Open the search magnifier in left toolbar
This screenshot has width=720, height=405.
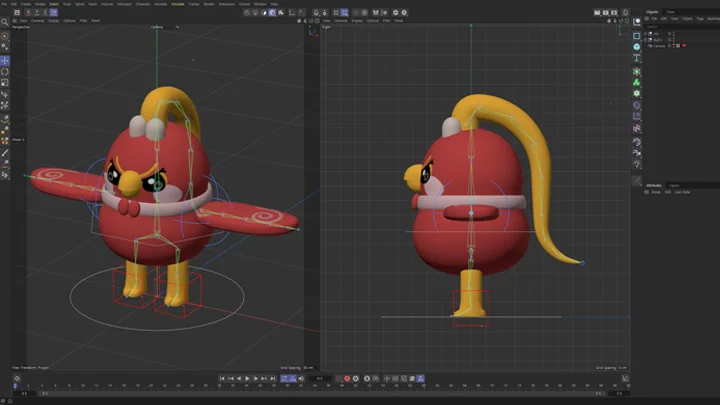(x=5, y=22)
